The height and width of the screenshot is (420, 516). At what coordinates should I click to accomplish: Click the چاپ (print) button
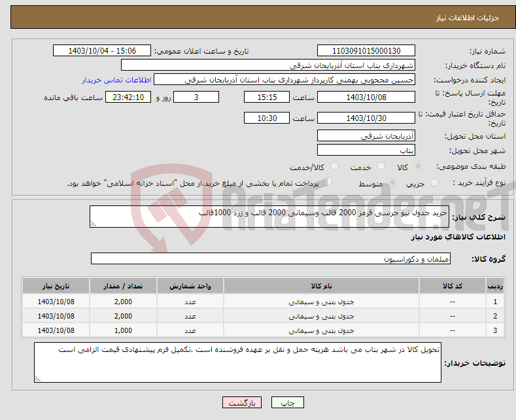pos(288,402)
